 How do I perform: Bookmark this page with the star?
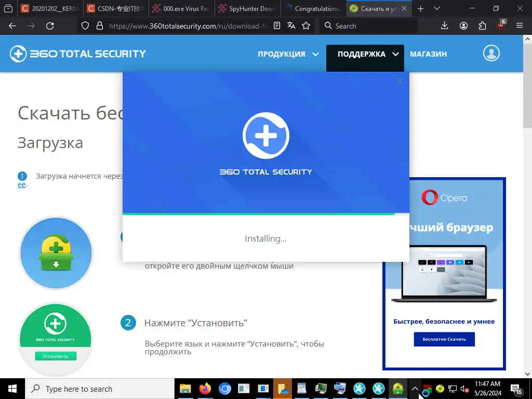306,26
